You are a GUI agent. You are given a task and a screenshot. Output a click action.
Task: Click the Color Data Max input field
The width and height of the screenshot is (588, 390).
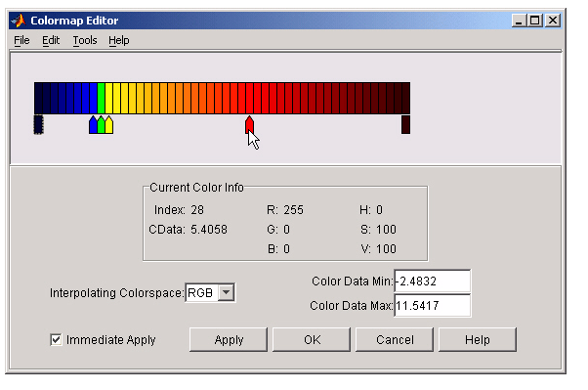tap(433, 306)
